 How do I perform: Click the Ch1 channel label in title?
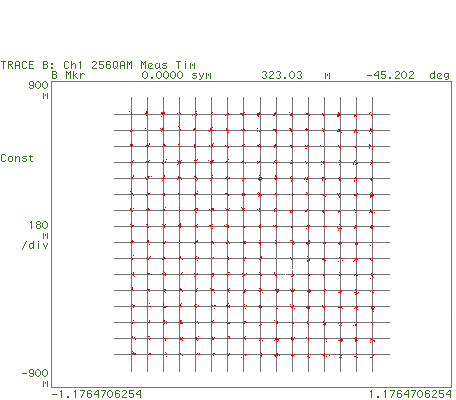pos(73,65)
